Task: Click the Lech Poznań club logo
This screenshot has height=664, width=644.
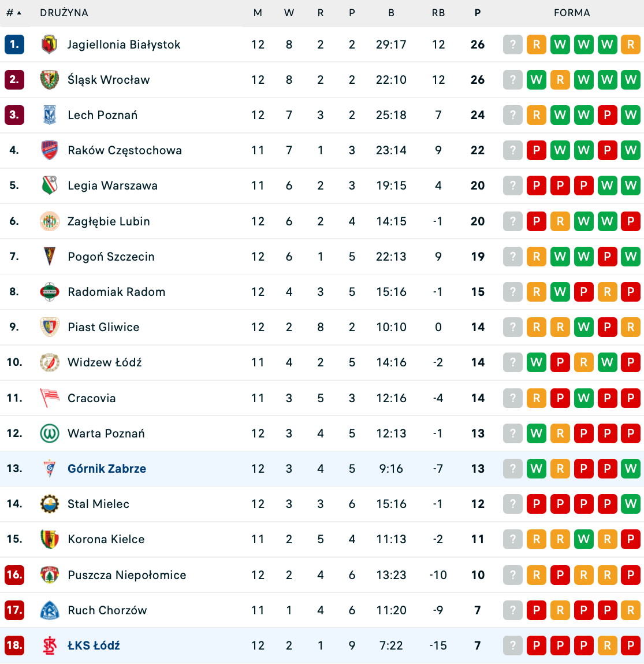Action: pyautogui.click(x=50, y=115)
